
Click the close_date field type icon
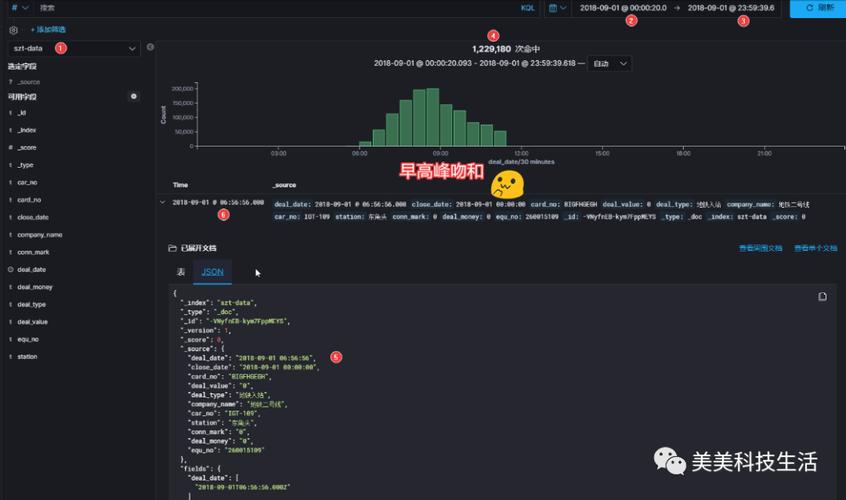click(x=10, y=217)
